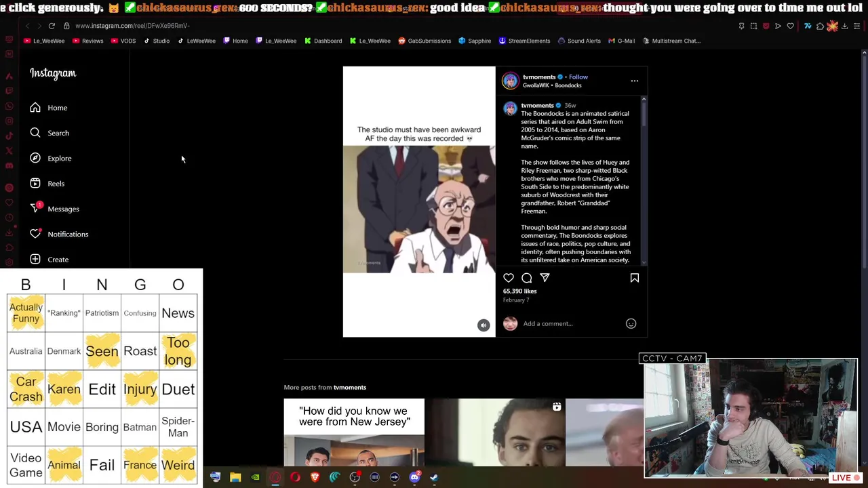This screenshot has height=488, width=868.
Task: Open the extensions cube menu
Action: [820, 26]
